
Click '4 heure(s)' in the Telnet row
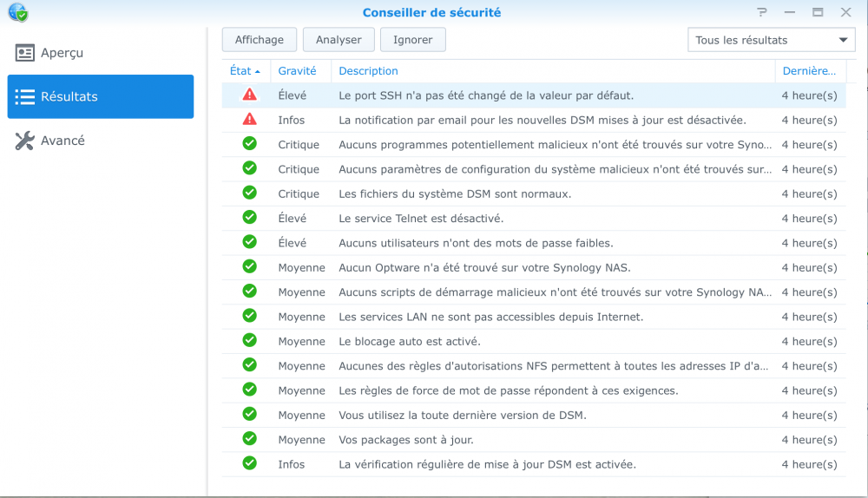809,219
